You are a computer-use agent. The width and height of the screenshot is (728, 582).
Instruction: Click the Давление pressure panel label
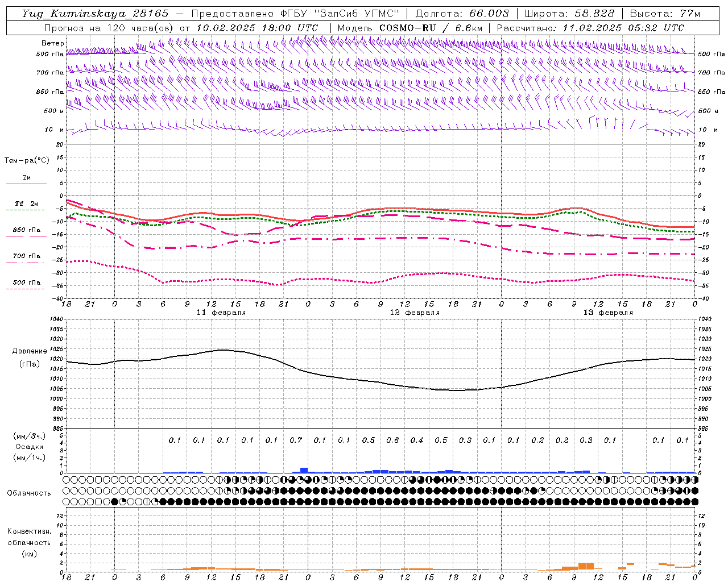point(30,351)
